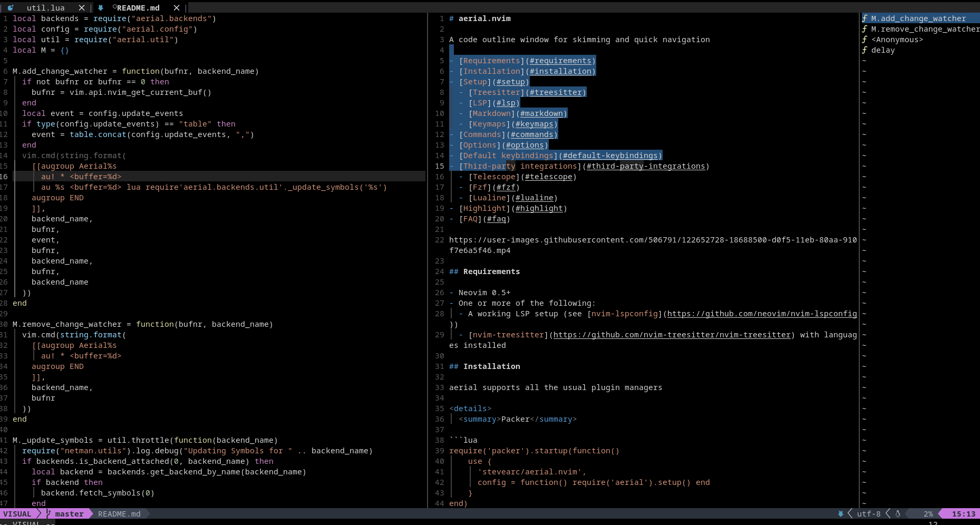Click the blue down-arrow icon near utf-8 segment
The height and width of the screenshot is (525, 980).
(840, 514)
